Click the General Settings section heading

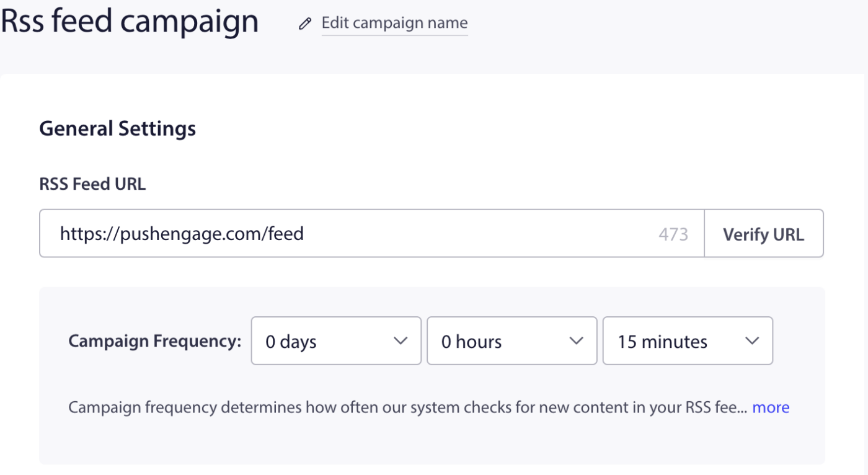118,129
